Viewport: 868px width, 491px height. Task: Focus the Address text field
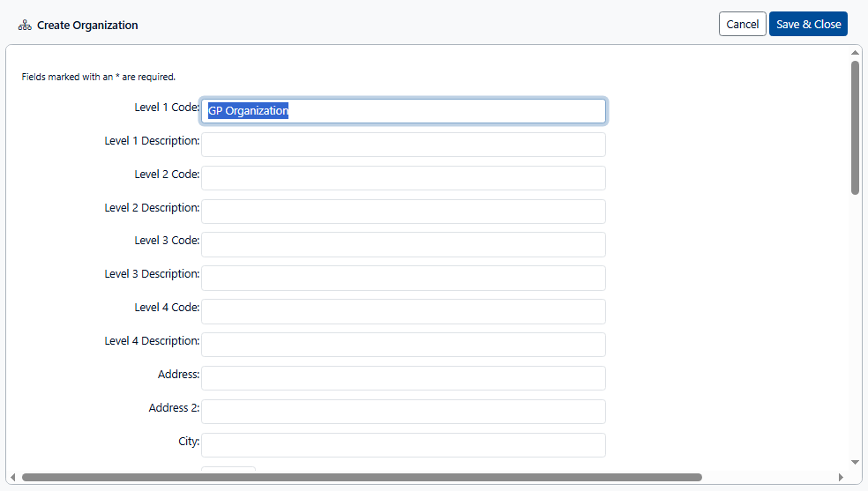point(403,378)
